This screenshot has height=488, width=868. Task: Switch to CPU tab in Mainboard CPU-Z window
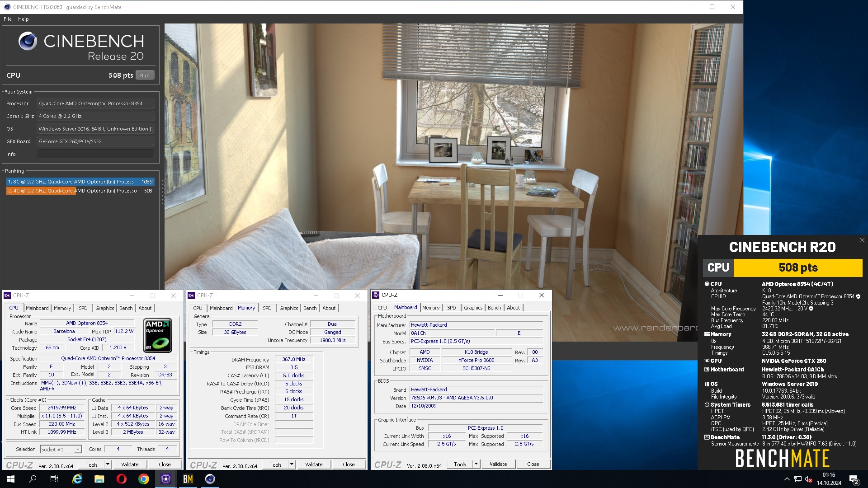point(382,308)
